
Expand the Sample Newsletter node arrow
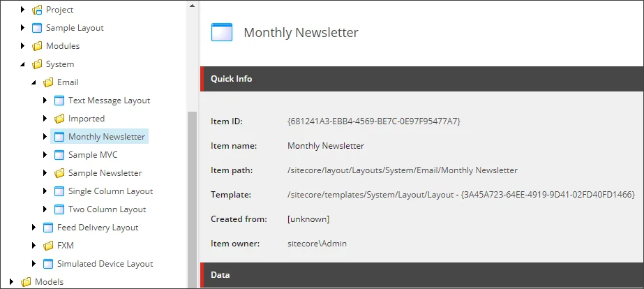(x=45, y=173)
